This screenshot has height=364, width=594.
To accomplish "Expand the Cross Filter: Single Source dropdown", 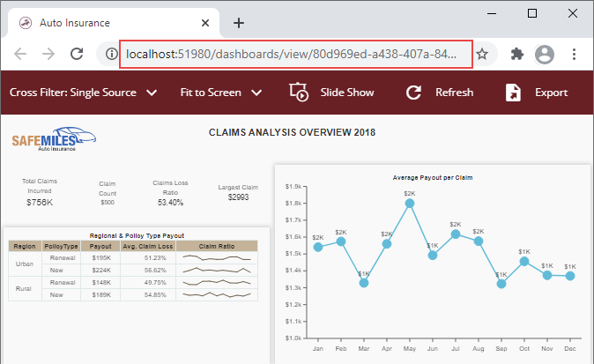I will click(x=152, y=93).
